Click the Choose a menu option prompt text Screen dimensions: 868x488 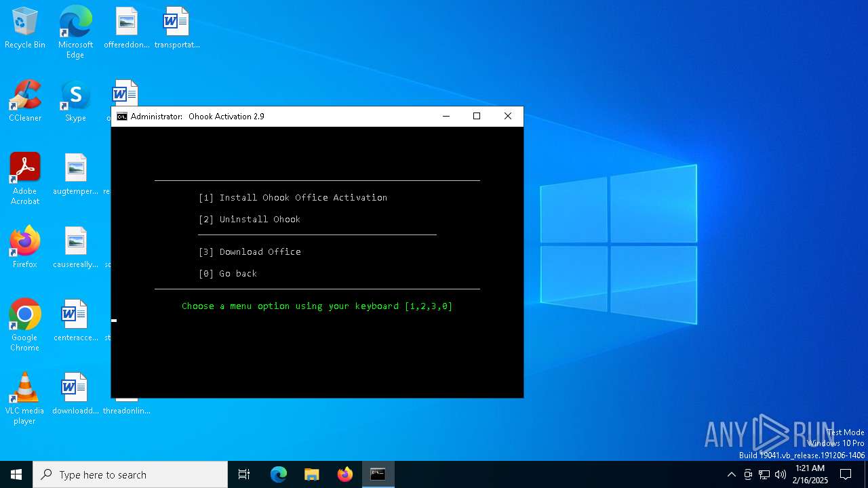(317, 306)
